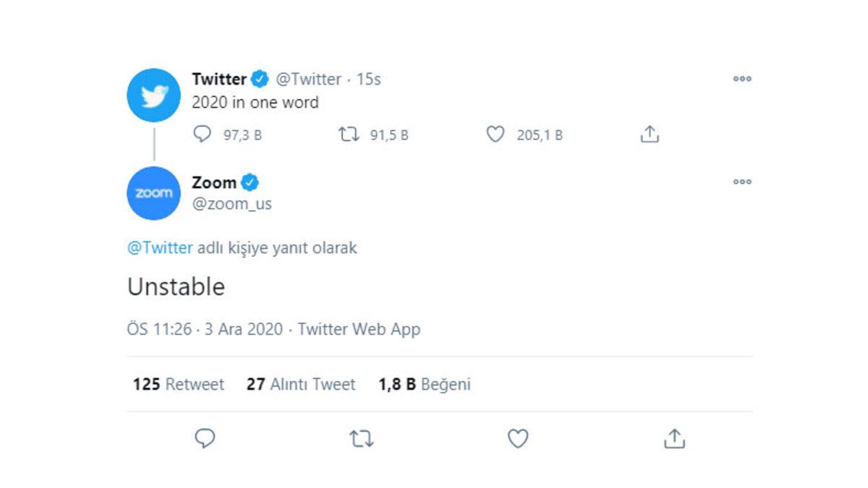Open the three-dot menu on Zoom's tweet
The height and width of the screenshot is (488, 868).
coord(742,182)
